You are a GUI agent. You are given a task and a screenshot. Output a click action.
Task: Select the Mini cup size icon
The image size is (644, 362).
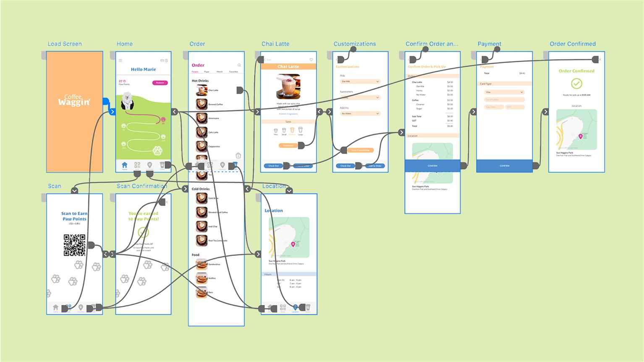276,131
